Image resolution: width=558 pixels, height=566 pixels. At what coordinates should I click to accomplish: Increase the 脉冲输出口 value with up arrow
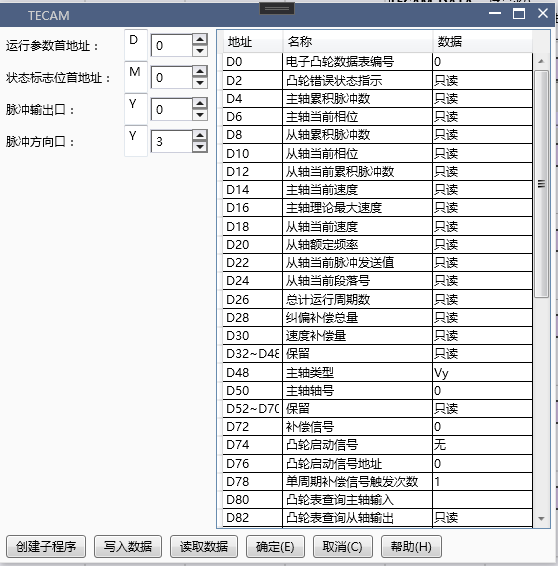(200, 103)
